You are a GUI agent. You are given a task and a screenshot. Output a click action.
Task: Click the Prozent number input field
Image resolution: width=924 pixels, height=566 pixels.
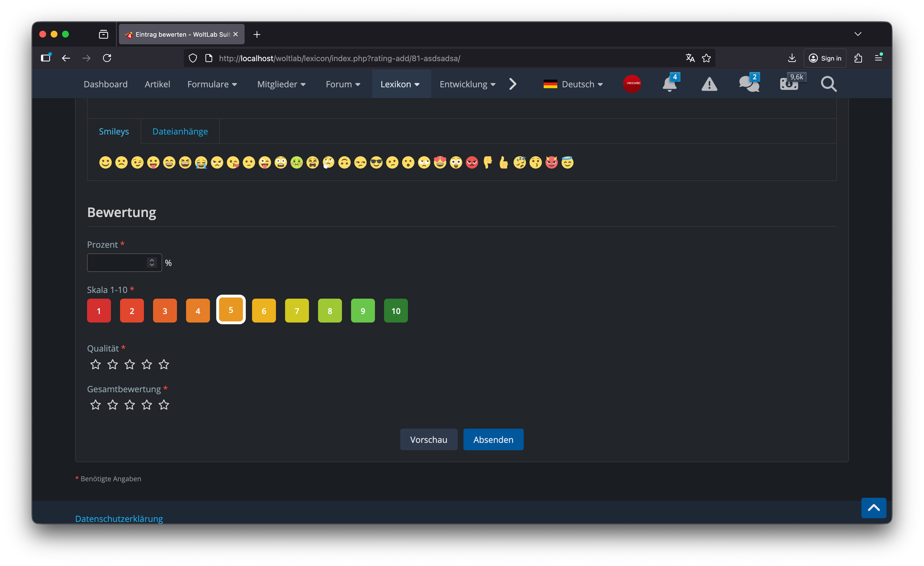click(117, 263)
